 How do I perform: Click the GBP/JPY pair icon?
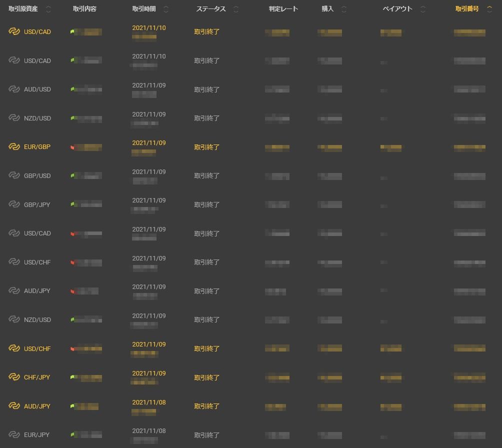click(x=14, y=204)
